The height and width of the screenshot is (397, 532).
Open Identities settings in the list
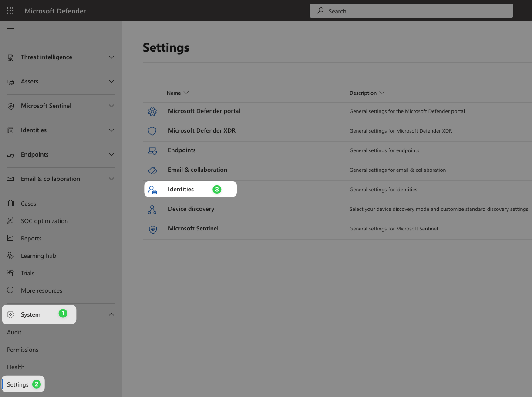pyautogui.click(x=181, y=189)
